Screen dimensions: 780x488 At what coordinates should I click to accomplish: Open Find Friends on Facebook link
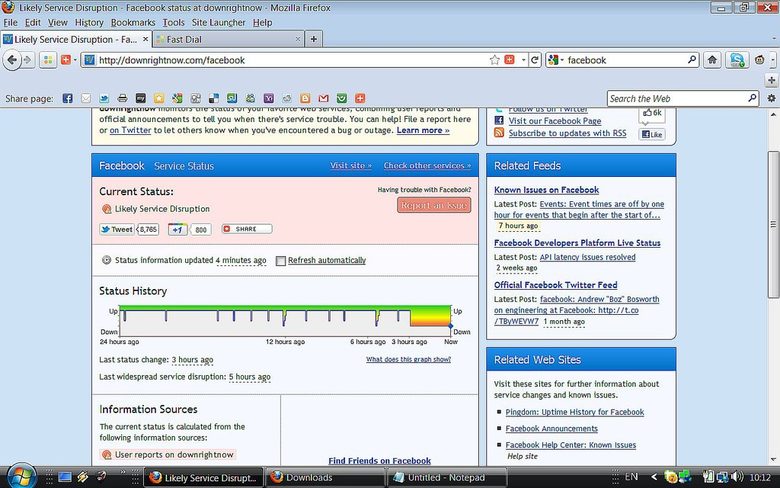coord(380,461)
